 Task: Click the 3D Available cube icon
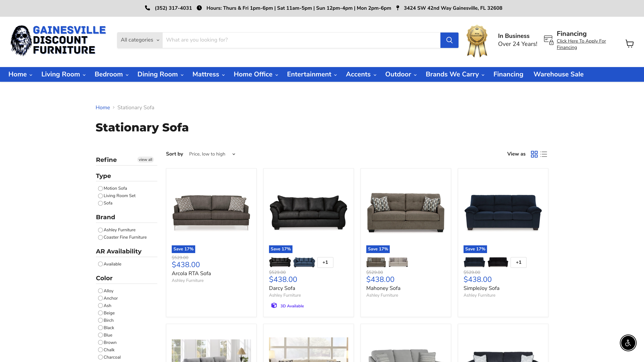pyautogui.click(x=274, y=306)
